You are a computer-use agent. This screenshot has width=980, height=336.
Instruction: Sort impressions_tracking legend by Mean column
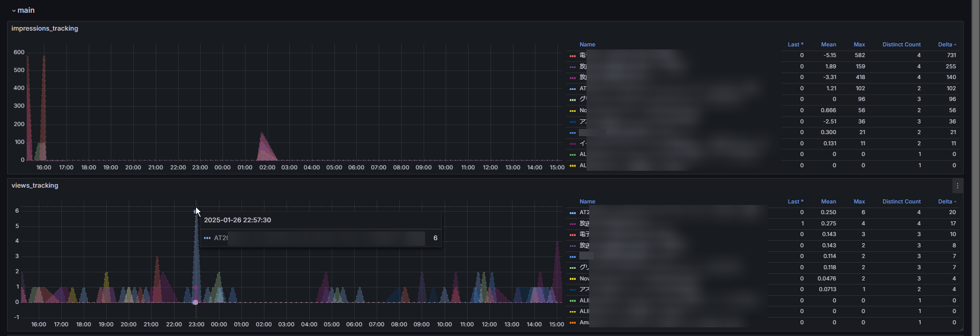click(x=828, y=45)
